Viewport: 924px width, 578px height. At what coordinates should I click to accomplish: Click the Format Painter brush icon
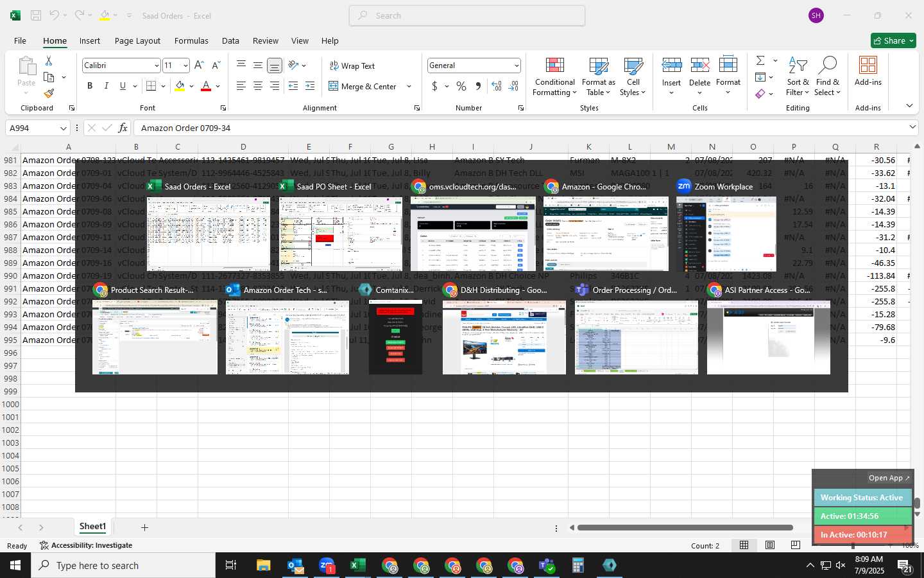click(49, 93)
